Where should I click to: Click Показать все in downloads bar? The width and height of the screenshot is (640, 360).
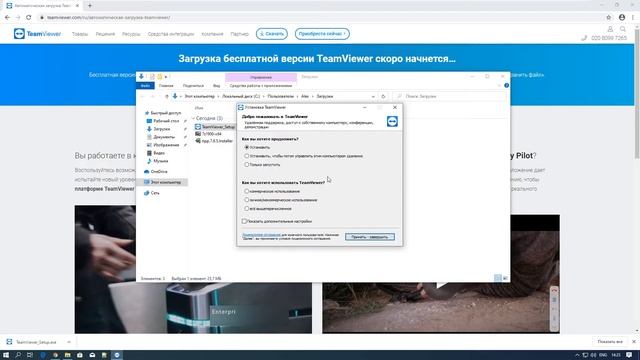(x=610, y=342)
